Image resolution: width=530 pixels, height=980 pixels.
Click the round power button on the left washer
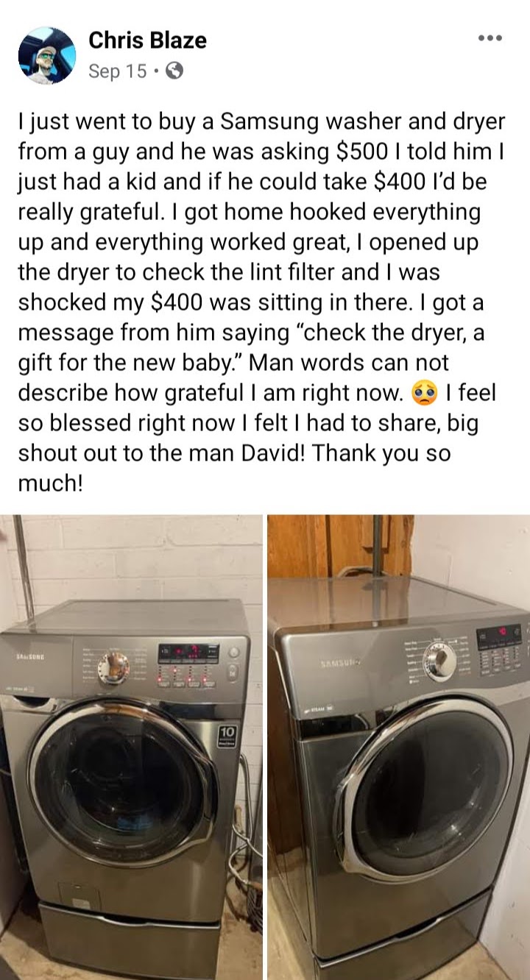(233, 653)
